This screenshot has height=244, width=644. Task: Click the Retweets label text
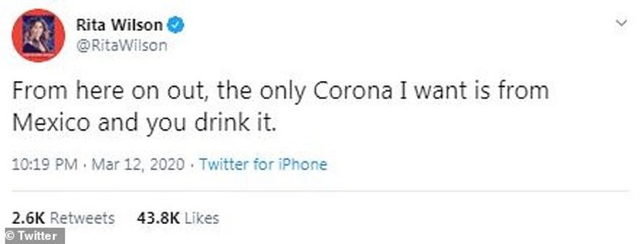[x=82, y=218]
